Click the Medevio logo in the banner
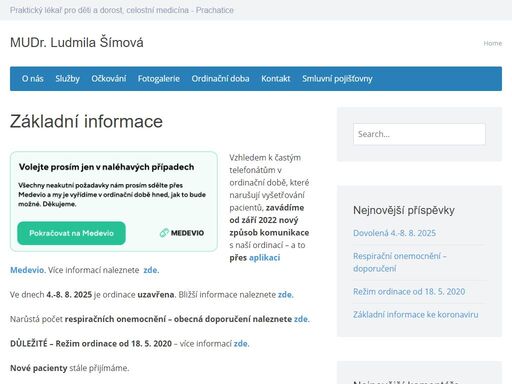This screenshot has height=384, width=512. pyautogui.click(x=182, y=233)
